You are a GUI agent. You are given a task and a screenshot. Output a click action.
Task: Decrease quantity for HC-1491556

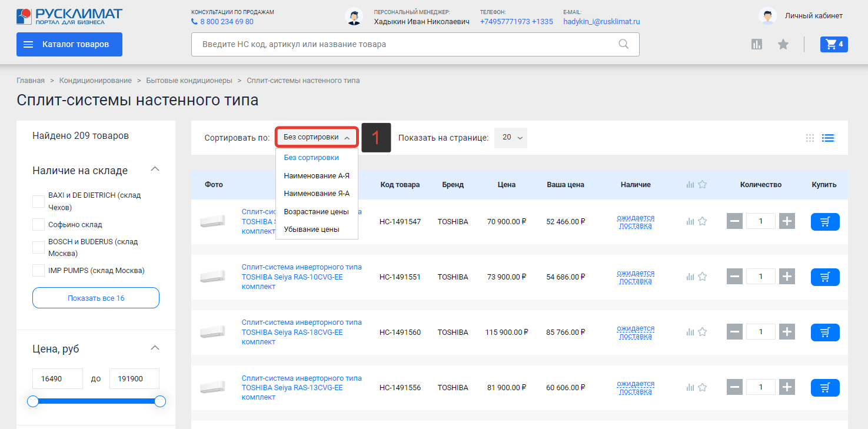coord(734,387)
